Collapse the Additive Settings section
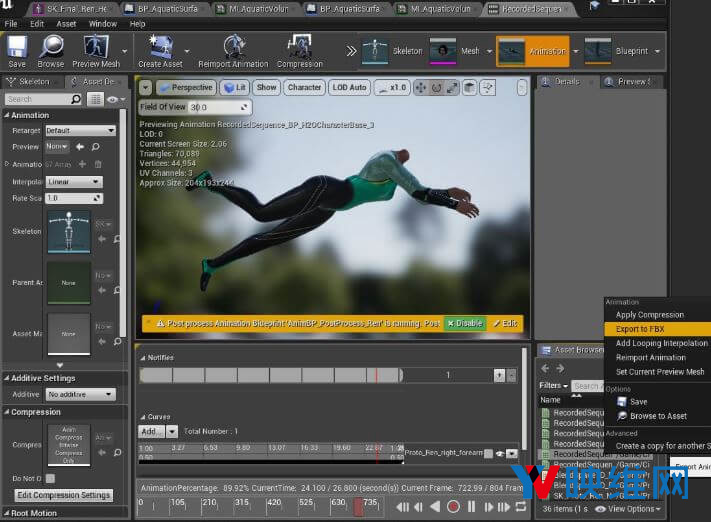This screenshot has width=711, height=522. (x=7, y=378)
